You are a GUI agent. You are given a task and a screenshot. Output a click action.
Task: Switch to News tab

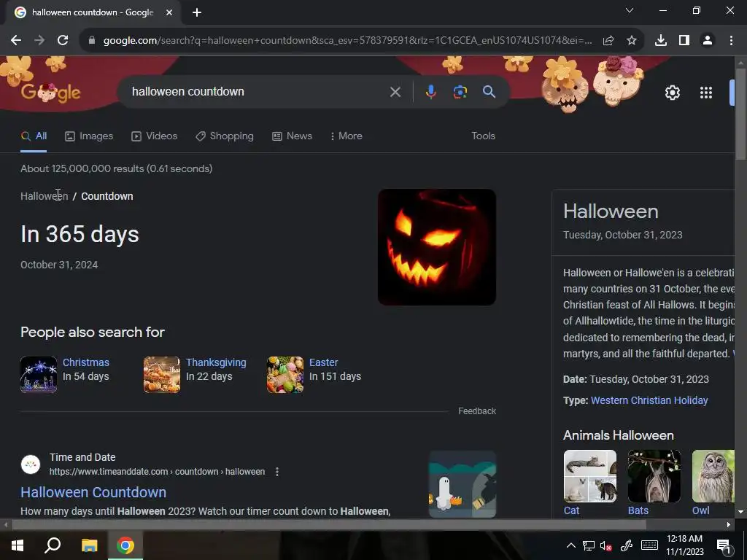(x=292, y=136)
